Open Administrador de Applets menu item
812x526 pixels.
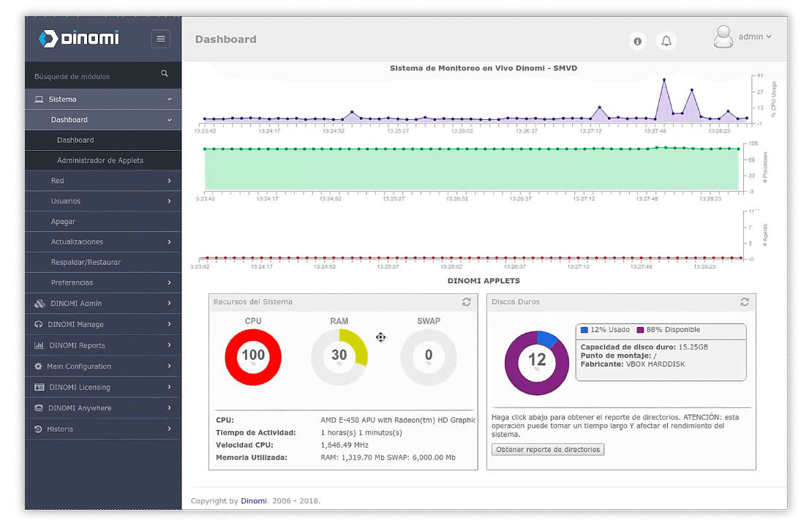[100, 160]
